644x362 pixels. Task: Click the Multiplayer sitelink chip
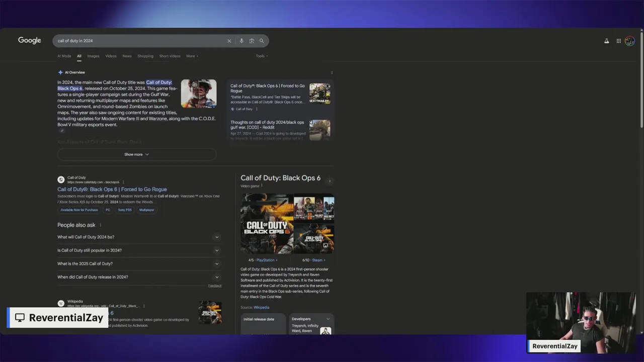(147, 210)
